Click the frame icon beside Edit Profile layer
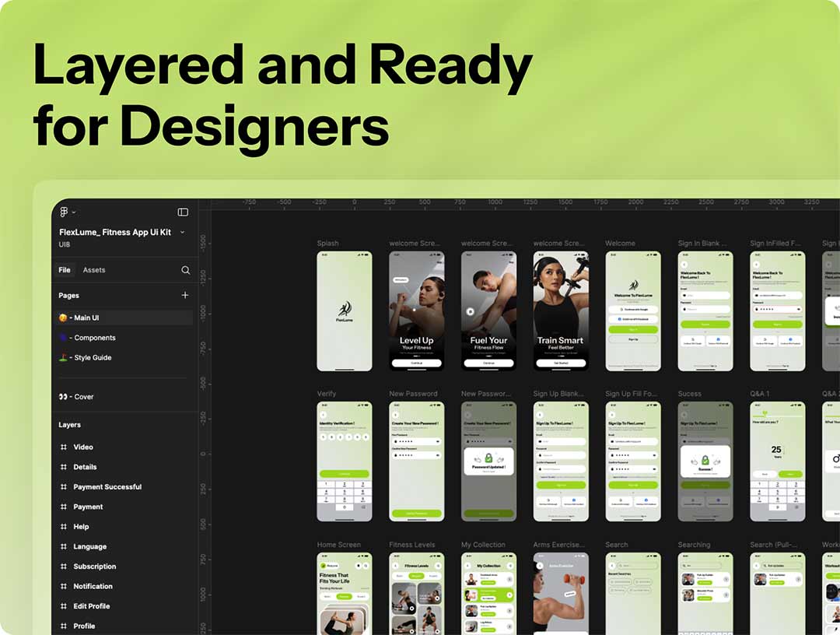840x635 pixels. point(64,606)
